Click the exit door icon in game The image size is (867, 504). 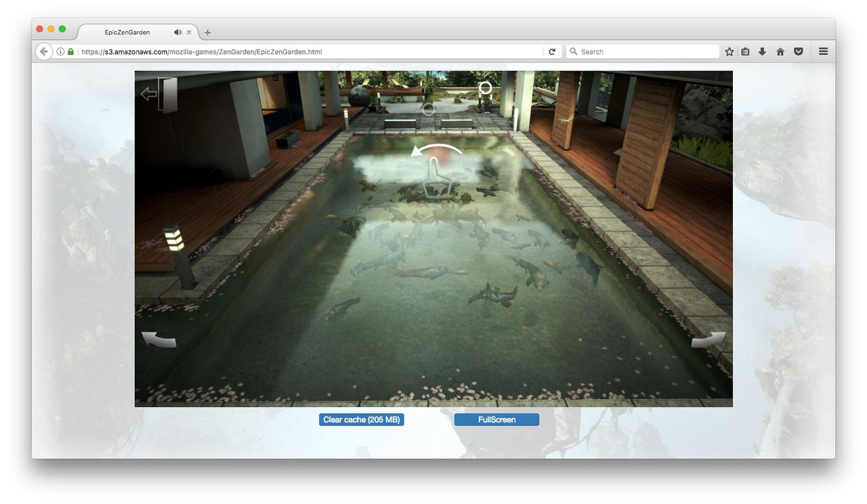(x=160, y=94)
